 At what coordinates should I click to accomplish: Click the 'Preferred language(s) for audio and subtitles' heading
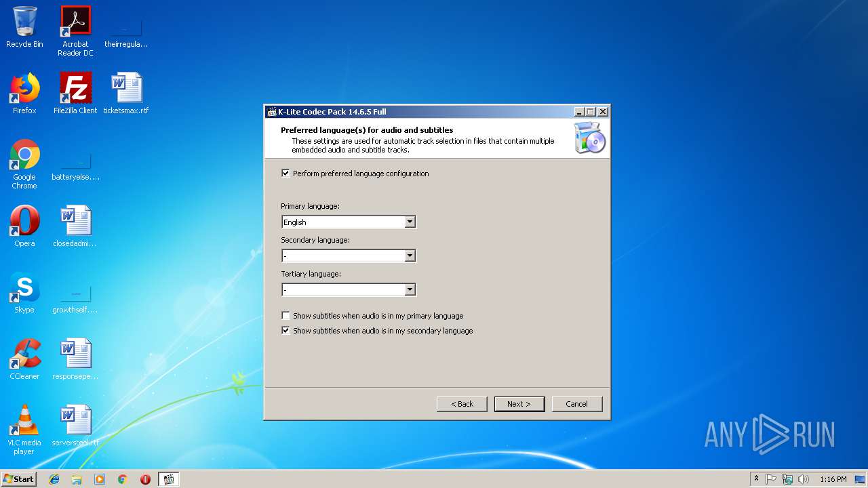[x=367, y=130]
